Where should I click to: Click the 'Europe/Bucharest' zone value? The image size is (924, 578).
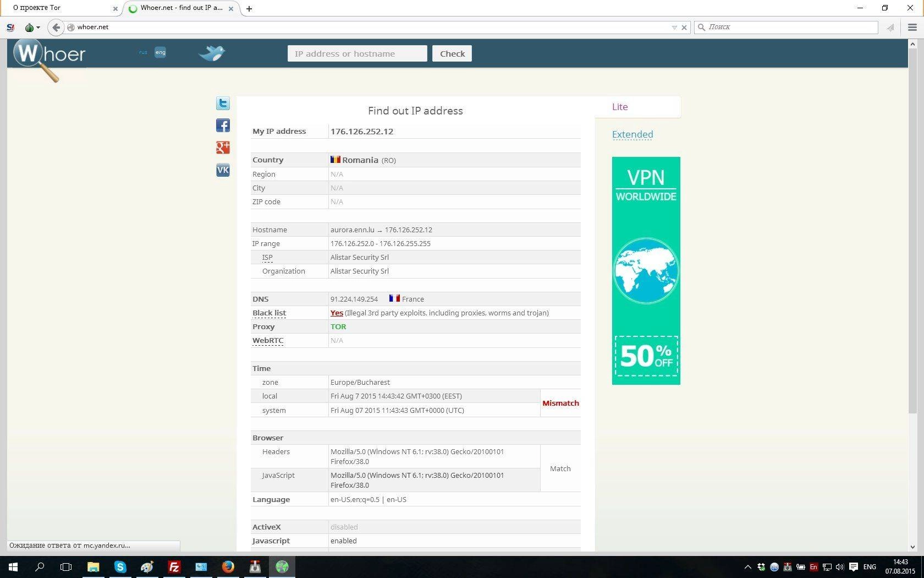(360, 382)
